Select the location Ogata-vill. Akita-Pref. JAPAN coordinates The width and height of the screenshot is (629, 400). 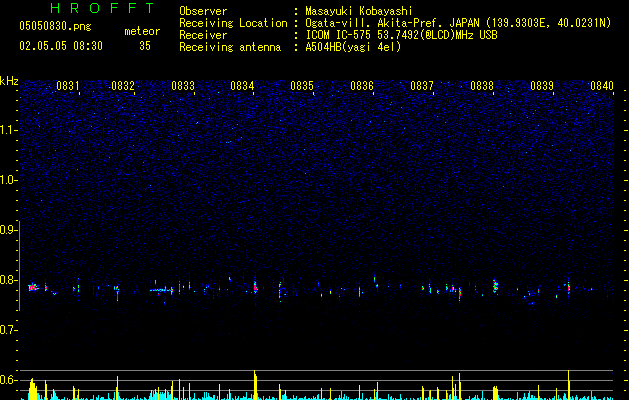(x=458, y=23)
